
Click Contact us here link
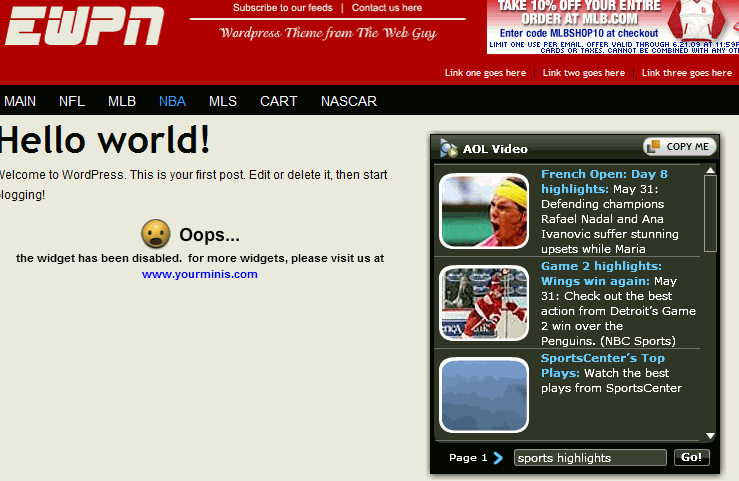386,8
